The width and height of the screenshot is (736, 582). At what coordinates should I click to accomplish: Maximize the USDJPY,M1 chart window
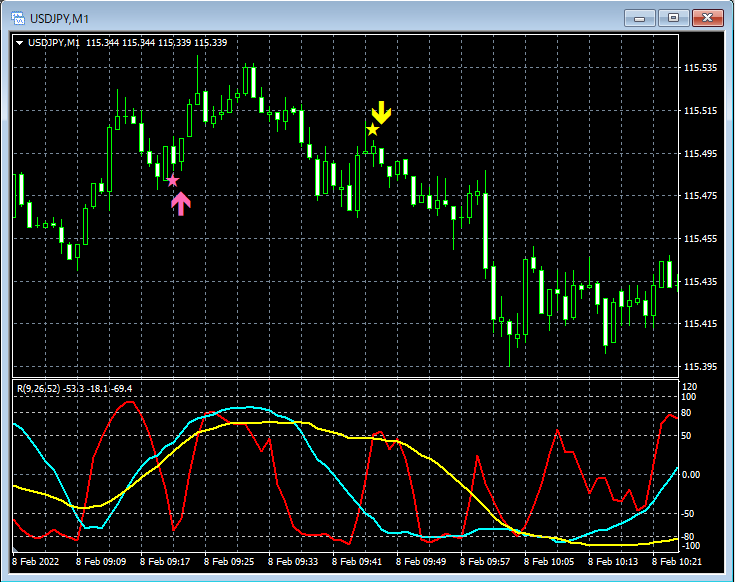[673, 18]
